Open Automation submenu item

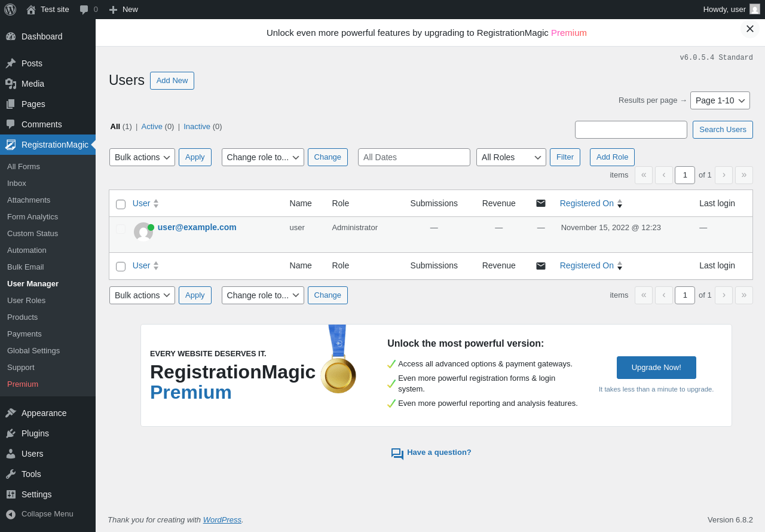pyautogui.click(x=48, y=250)
